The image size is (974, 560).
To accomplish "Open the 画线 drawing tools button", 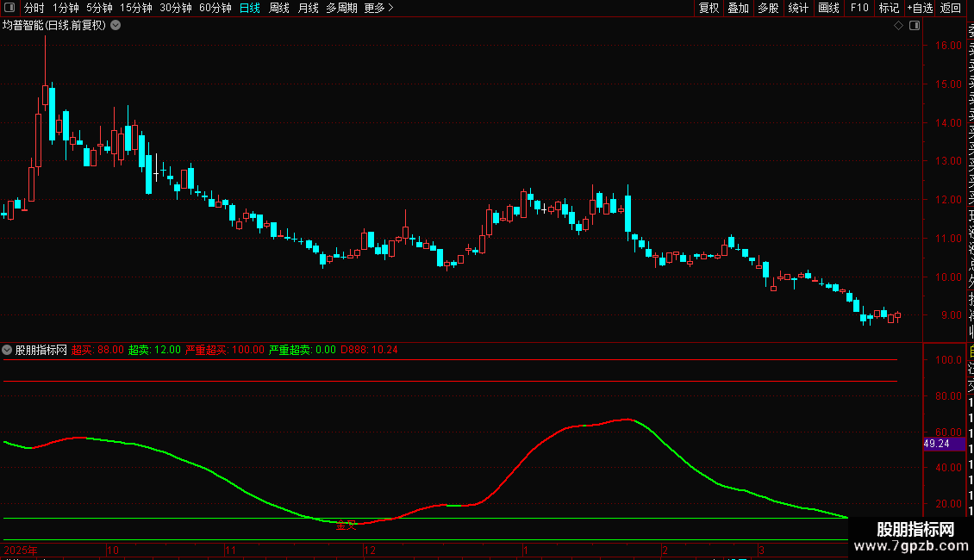I will tap(828, 8).
